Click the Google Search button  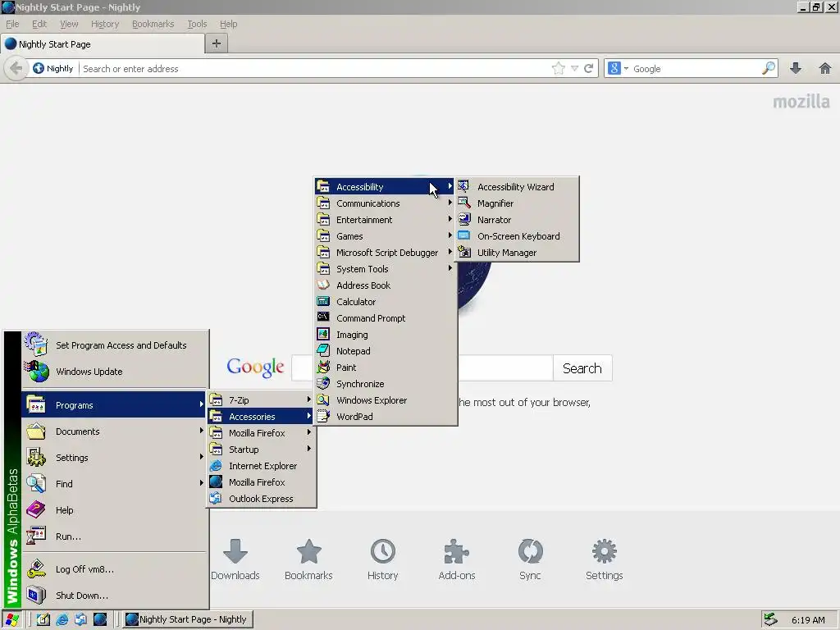pos(582,368)
